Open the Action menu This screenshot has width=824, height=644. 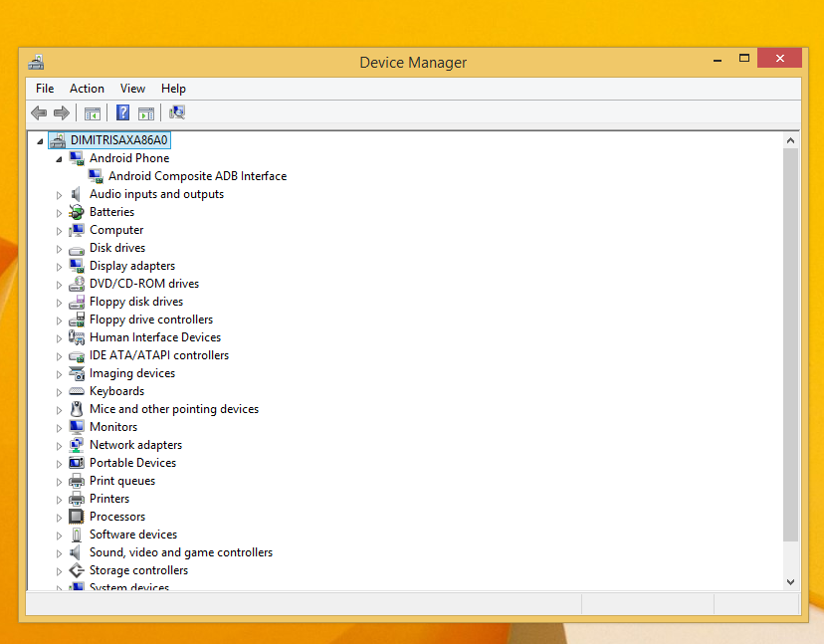point(87,89)
